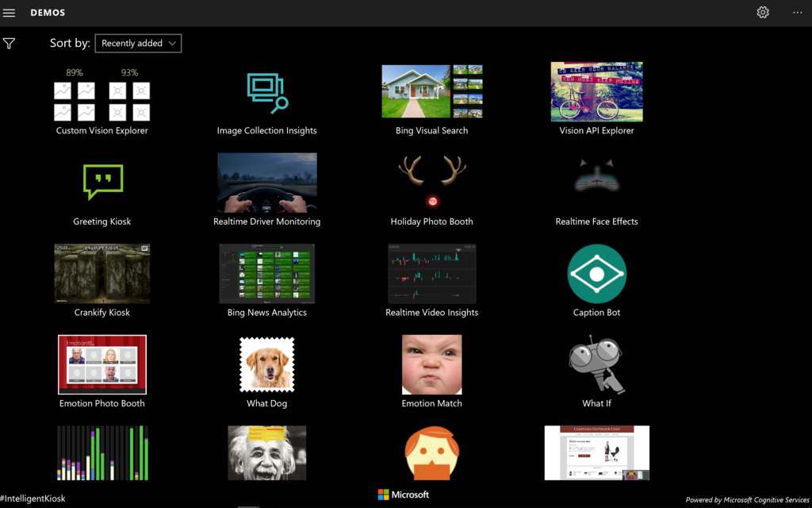Click the Realtime Driver Monitoring label

coord(266,221)
